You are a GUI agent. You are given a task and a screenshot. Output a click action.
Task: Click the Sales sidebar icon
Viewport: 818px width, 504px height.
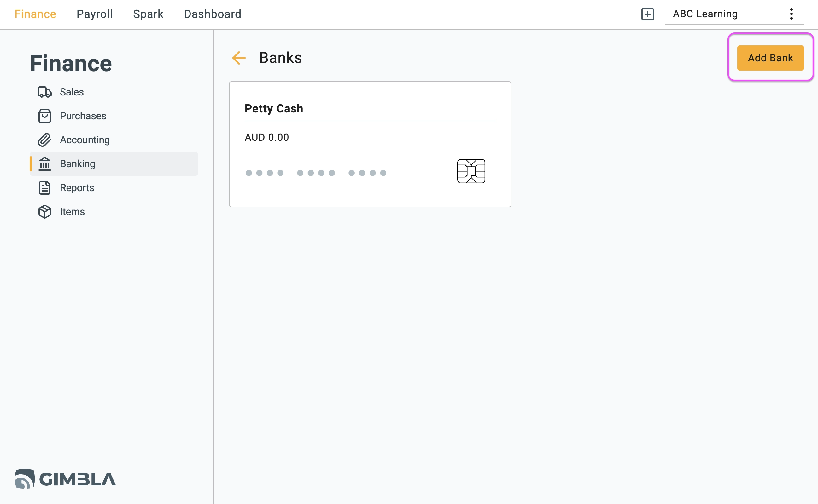45,92
